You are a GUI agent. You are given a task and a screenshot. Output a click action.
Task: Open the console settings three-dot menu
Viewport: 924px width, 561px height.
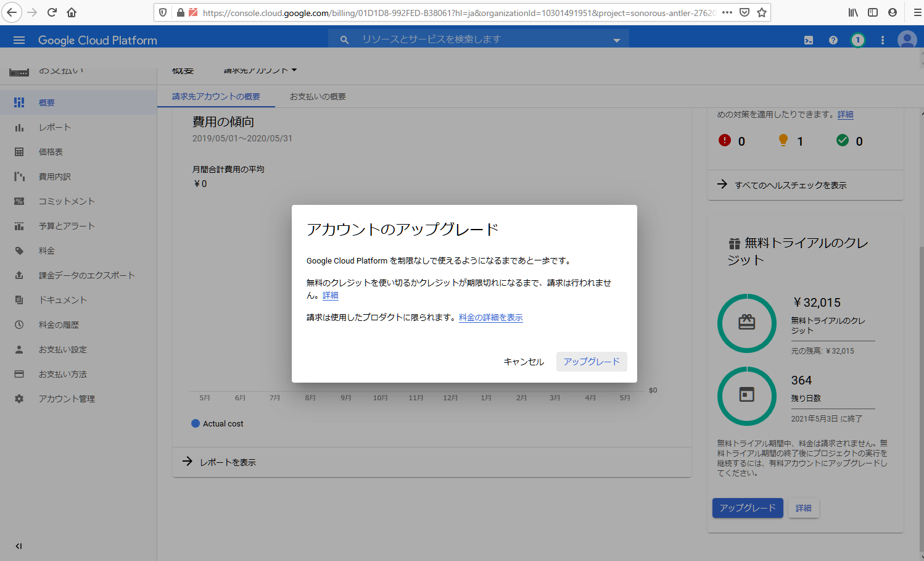pos(883,40)
